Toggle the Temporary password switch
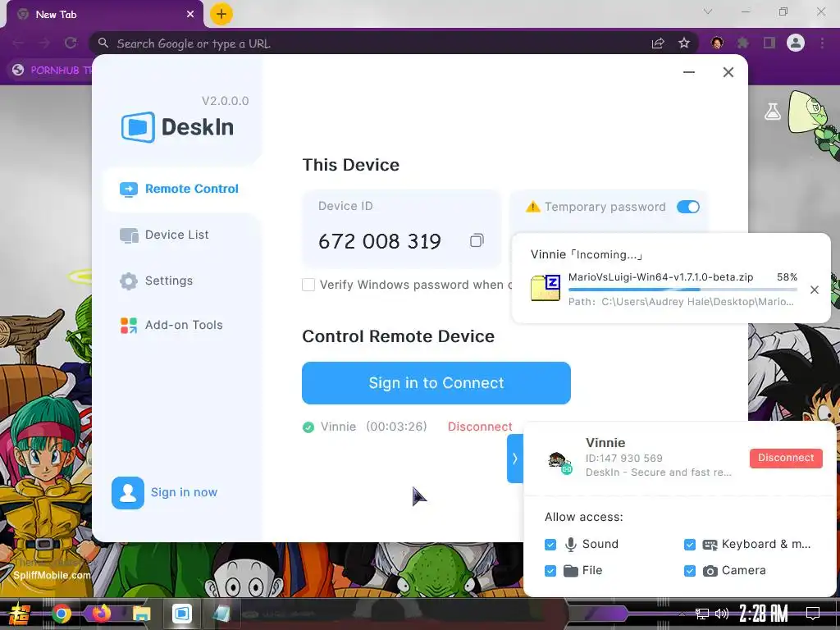 pos(688,207)
